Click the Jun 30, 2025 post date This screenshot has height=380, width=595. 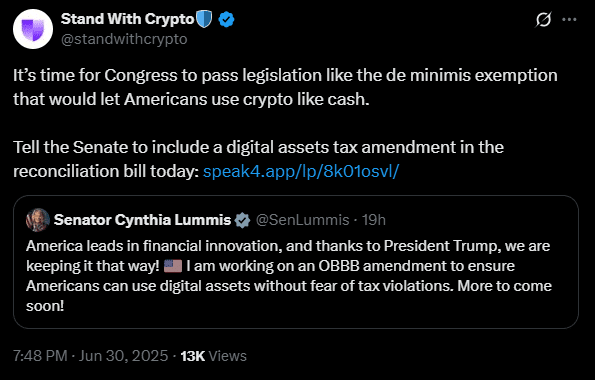coord(123,356)
